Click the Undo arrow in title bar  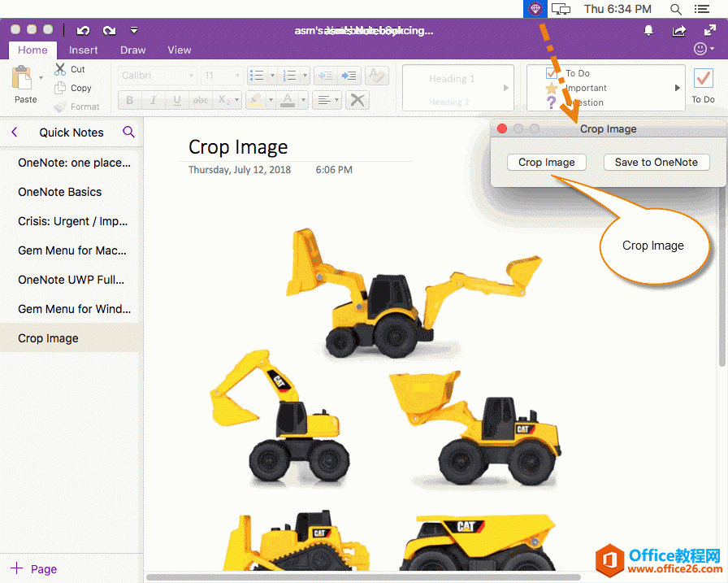point(83,31)
